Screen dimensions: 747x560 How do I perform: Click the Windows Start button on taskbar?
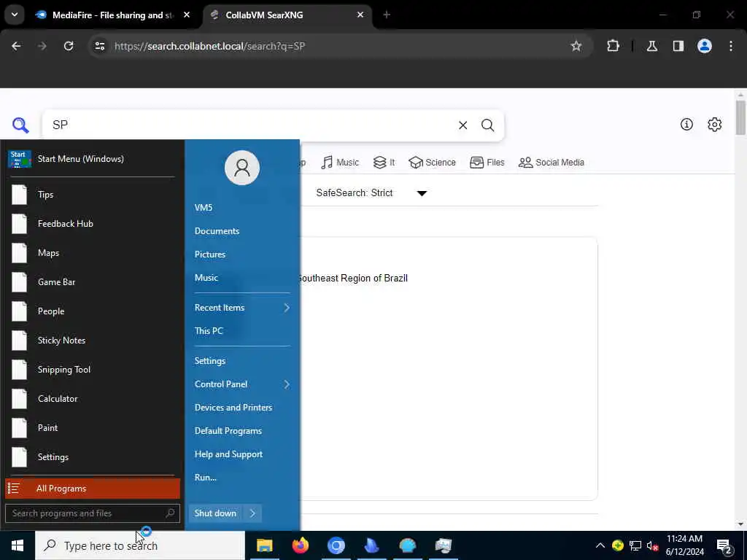[18, 545]
